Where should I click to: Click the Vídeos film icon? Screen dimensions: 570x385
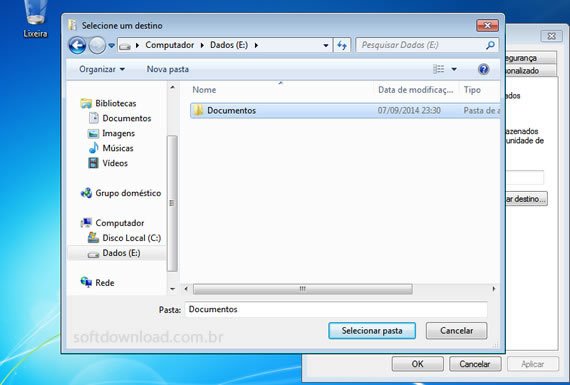93,163
